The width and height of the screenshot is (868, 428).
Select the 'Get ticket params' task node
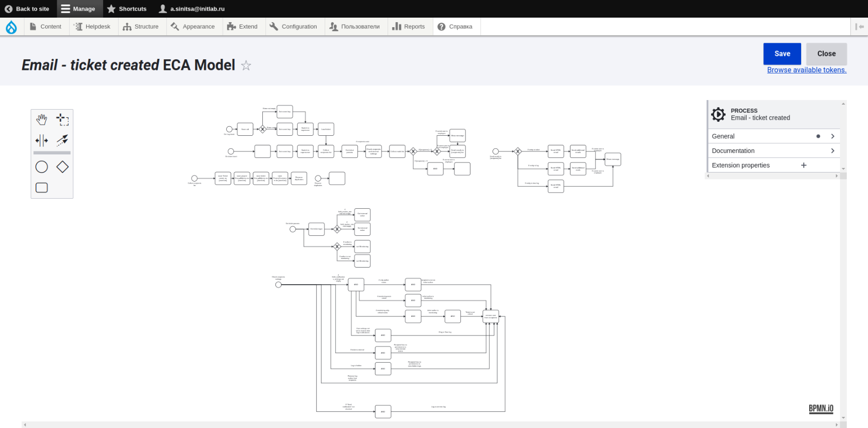pyautogui.click(x=350, y=151)
